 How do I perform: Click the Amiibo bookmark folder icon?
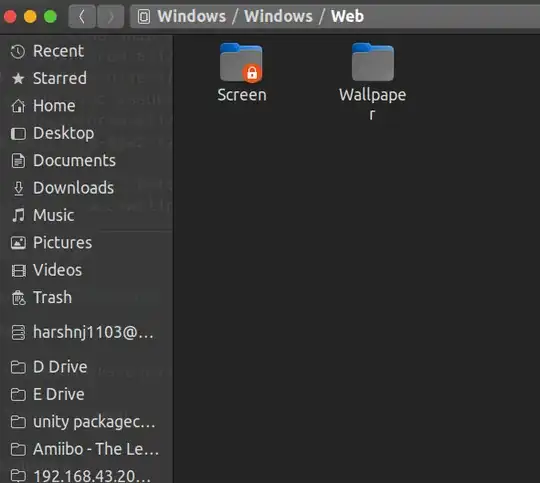click(18, 449)
